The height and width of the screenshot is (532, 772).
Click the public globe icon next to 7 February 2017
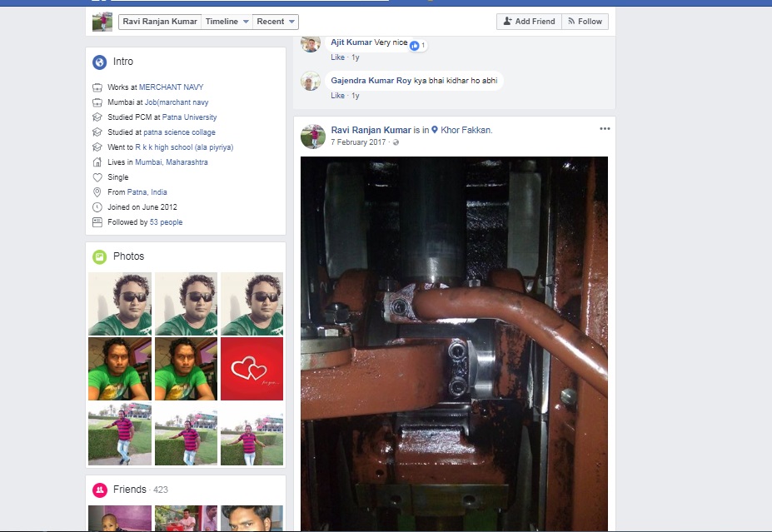[396, 142]
